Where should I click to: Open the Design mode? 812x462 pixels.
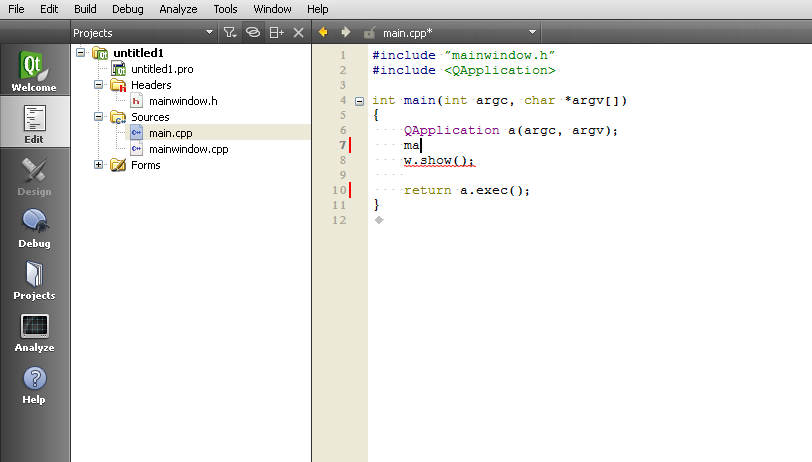pos(34,176)
